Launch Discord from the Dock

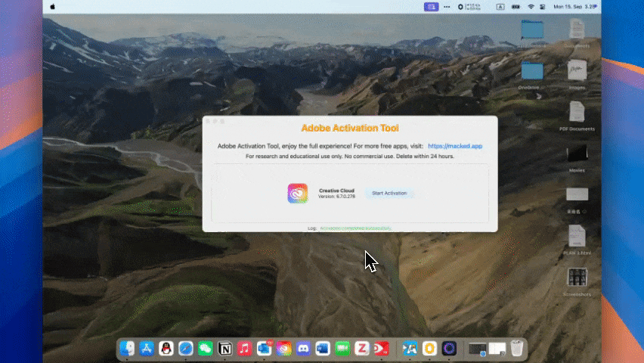point(303,349)
